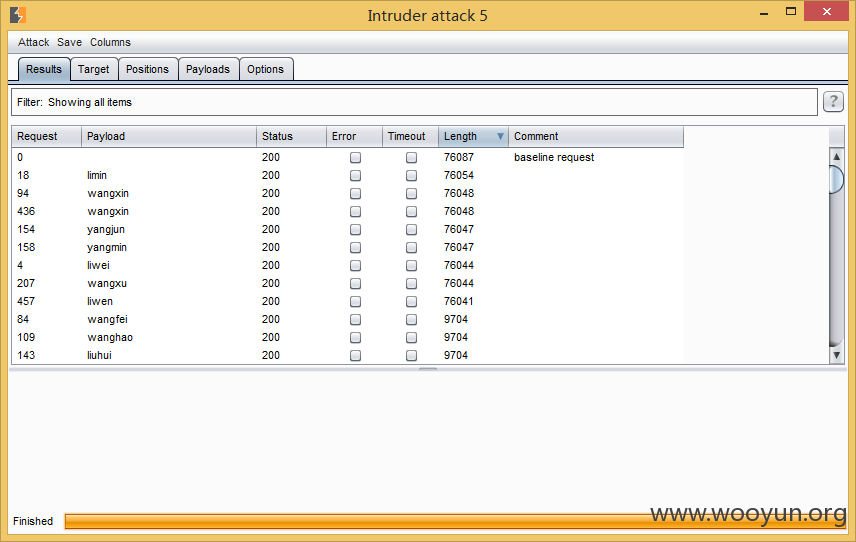Click the orange Finished progress bar
Screen dimensions: 856x542
455,521
